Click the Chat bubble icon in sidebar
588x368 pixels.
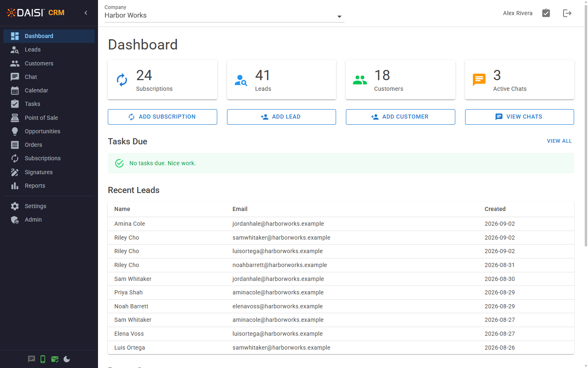[x=15, y=77]
